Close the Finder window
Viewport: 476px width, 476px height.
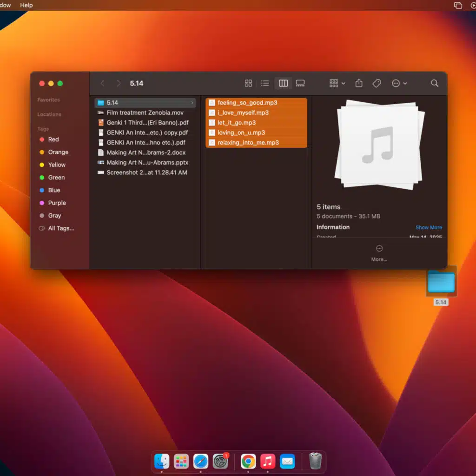[42, 84]
